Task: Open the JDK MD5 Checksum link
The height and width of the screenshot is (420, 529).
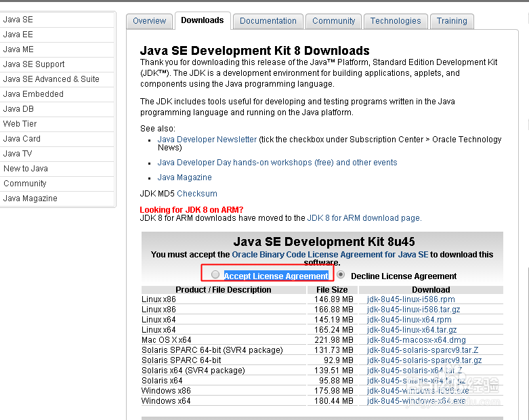Action: tap(197, 193)
